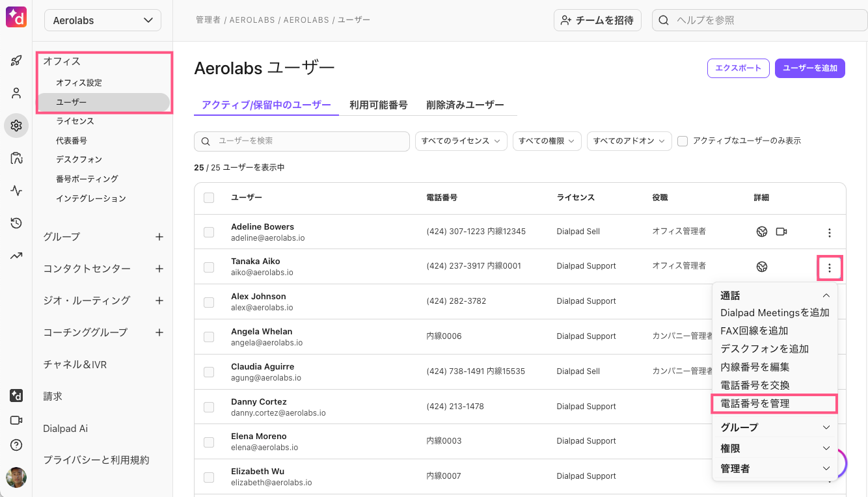Screen dimensions: 868x497
Task: Enable アクティブなユーザーのみ表示 checkbox
Action: 683,141
